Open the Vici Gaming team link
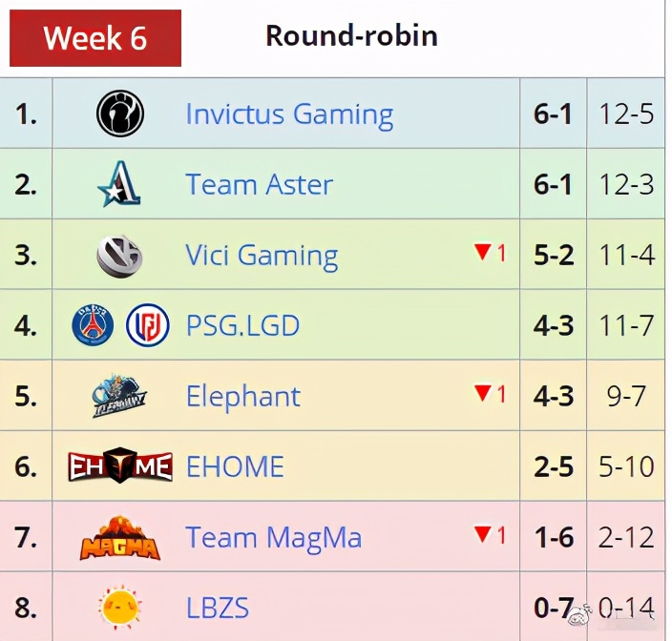 262,256
